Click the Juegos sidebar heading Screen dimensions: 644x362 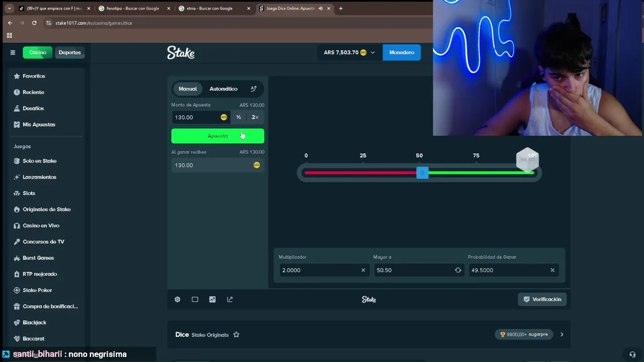click(x=22, y=146)
